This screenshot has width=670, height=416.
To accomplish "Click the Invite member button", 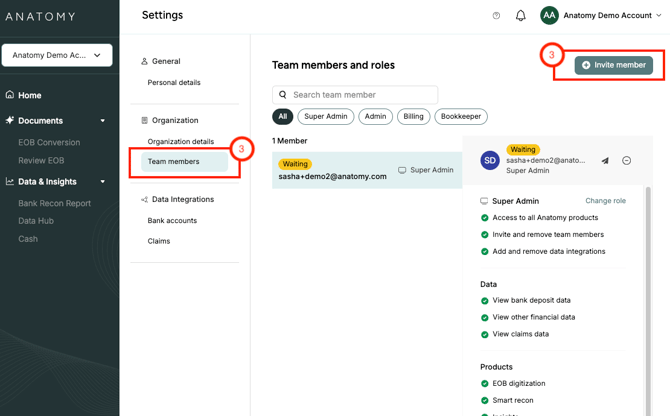I will [x=614, y=65].
